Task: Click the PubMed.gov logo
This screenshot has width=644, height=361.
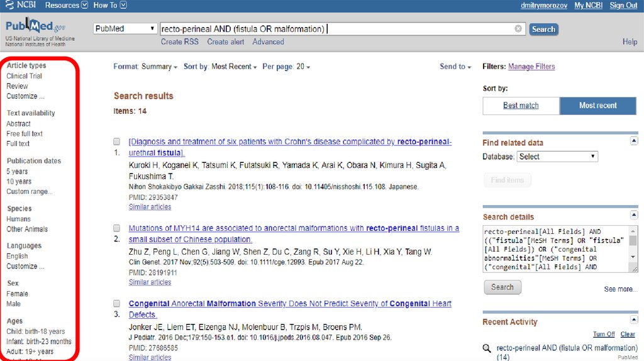Action: tap(35, 28)
